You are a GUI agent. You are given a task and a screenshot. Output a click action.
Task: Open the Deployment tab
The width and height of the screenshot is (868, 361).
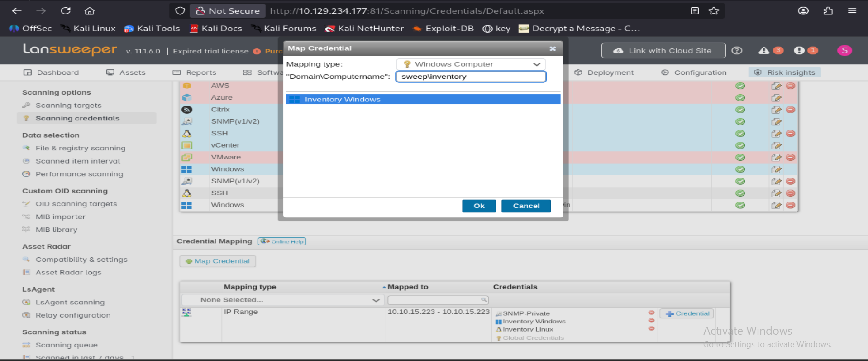(x=604, y=72)
